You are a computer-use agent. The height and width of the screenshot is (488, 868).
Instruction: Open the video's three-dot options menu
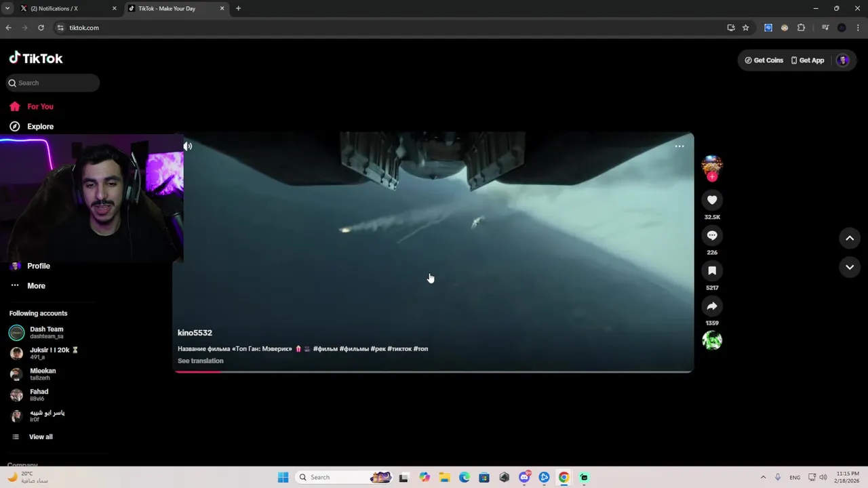[x=679, y=146]
